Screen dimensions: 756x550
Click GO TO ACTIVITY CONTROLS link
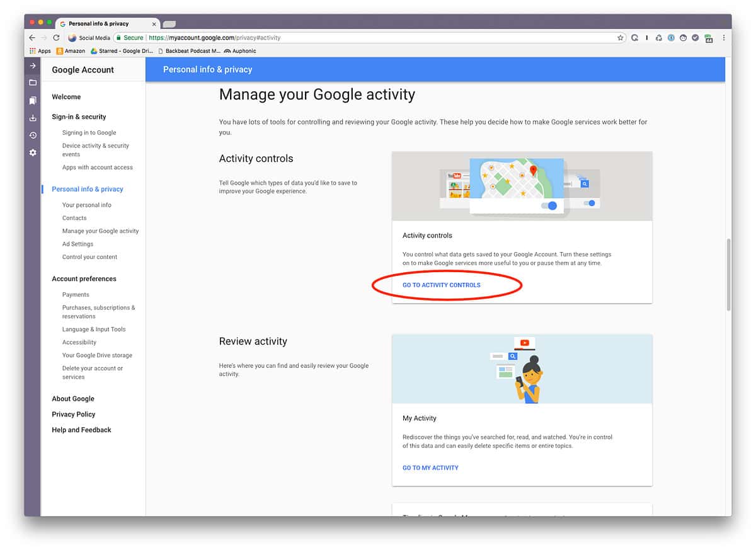[442, 285]
